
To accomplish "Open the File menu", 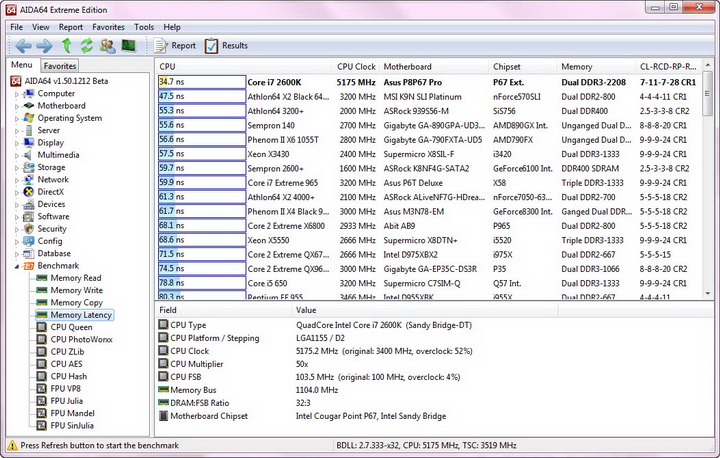I will pyautogui.click(x=17, y=27).
